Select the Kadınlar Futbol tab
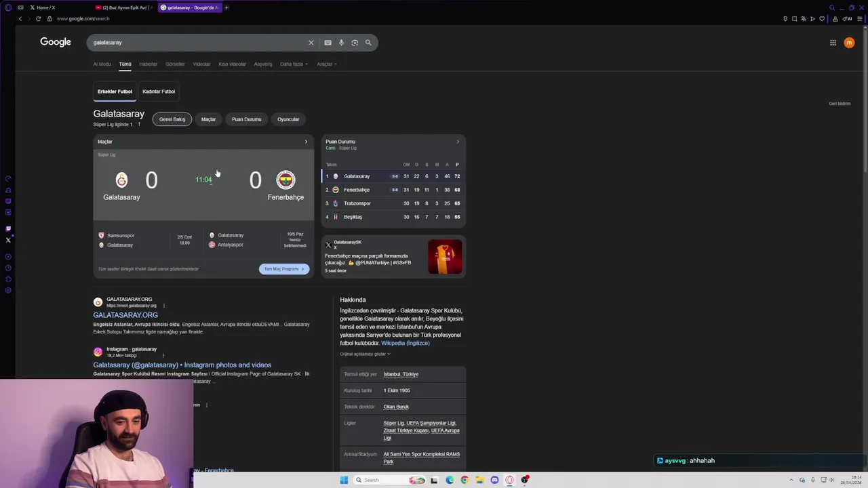This screenshot has height=488, width=868. tap(159, 91)
